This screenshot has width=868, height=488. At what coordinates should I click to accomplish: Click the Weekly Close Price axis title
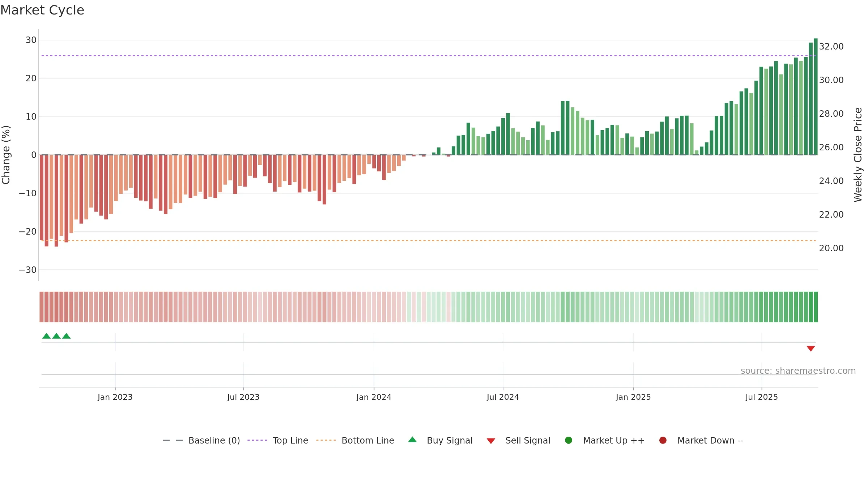point(858,155)
